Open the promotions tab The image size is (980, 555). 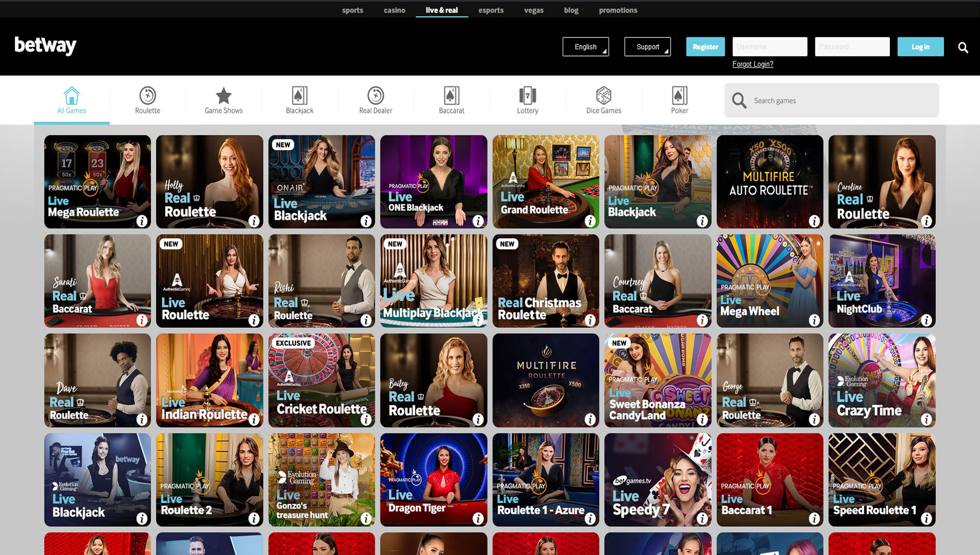(618, 9)
